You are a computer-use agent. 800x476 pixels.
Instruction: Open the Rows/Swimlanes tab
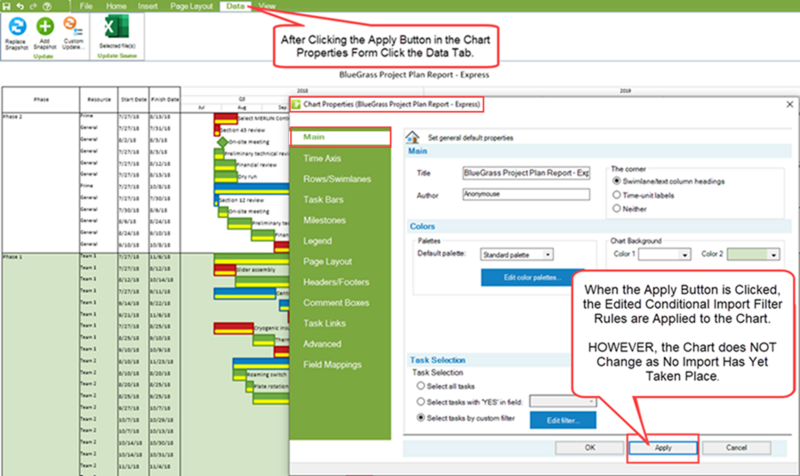337,179
